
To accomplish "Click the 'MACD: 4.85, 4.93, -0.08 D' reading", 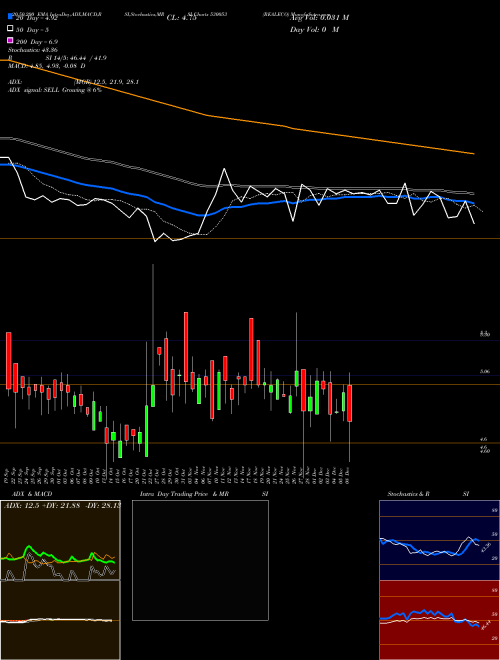I will pos(47,66).
